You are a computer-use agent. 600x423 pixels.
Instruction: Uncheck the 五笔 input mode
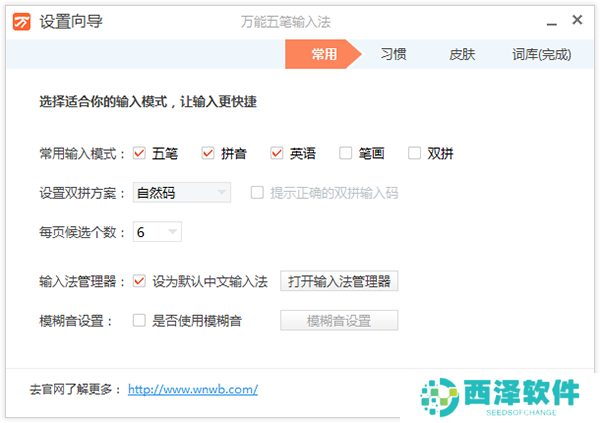[x=139, y=153]
